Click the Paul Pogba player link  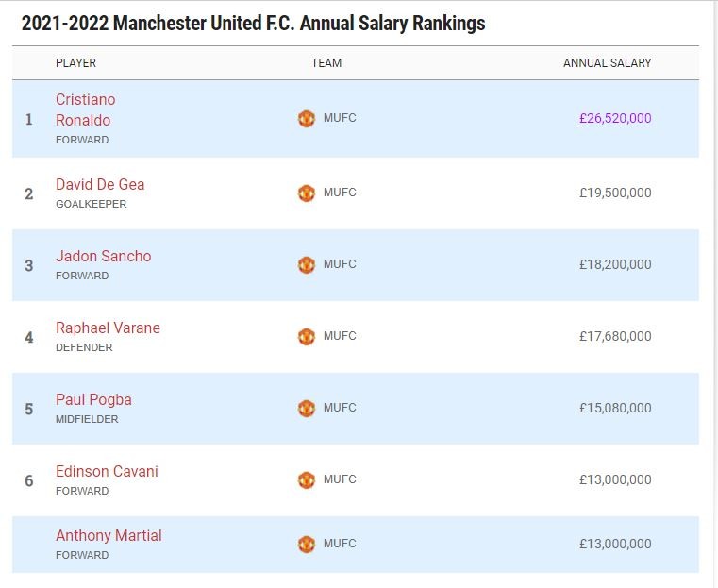click(93, 399)
